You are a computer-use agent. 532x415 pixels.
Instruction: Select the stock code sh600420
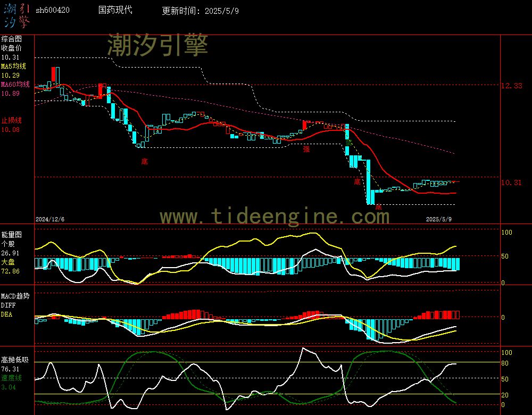coord(53,10)
